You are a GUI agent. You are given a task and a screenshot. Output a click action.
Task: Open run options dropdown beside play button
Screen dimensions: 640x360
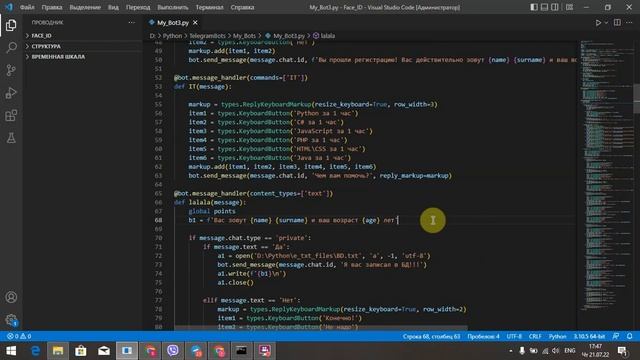606,23
